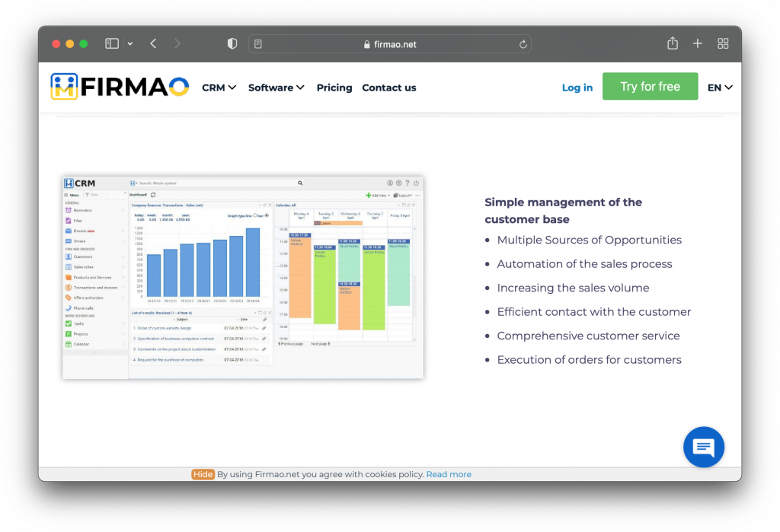The width and height of the screenshot is (780, 532).
Task: Show the tab overview grid icon
Action: coord(723,43)
